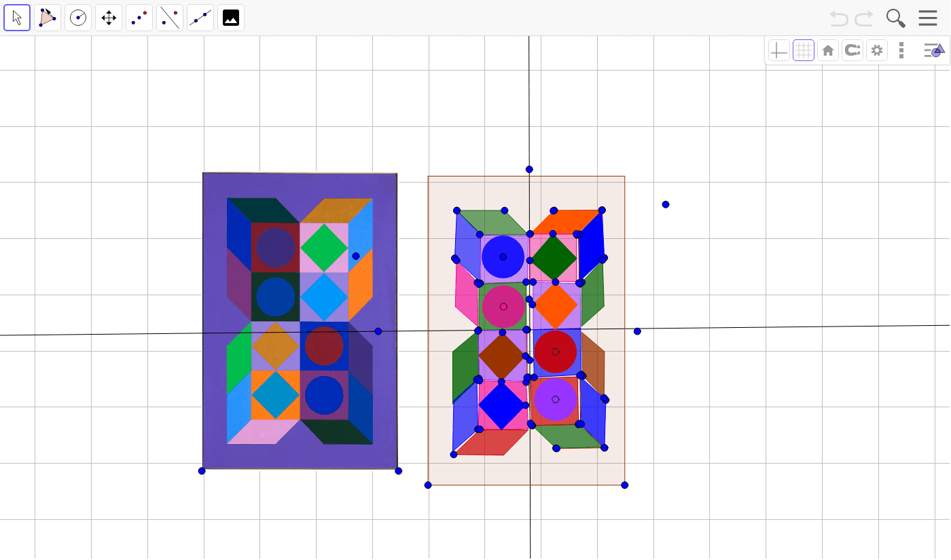Select the isolated blue point right of the drawing
Screen dimensions: 951x560
666,204
